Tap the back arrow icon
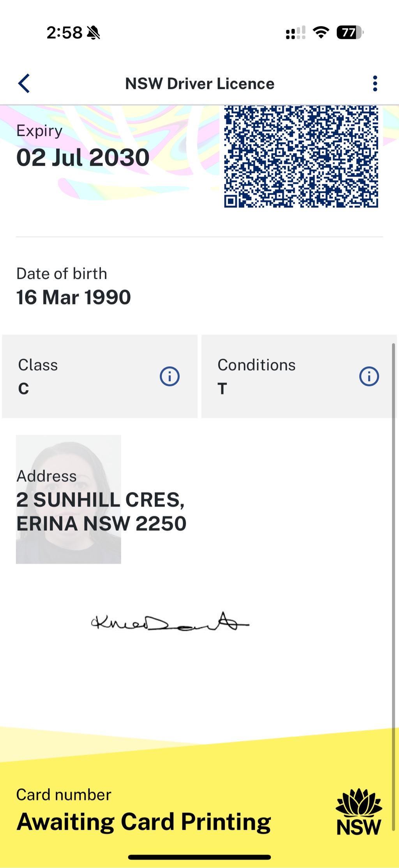Viewport: 399px width, 868px height. [24, 83]
